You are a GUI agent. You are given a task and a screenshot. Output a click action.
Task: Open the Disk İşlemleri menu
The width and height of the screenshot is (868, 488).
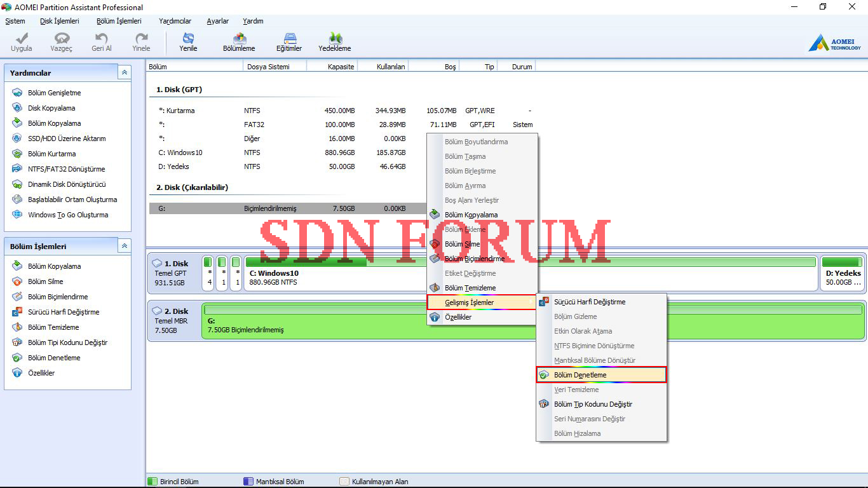pos(59,21)
